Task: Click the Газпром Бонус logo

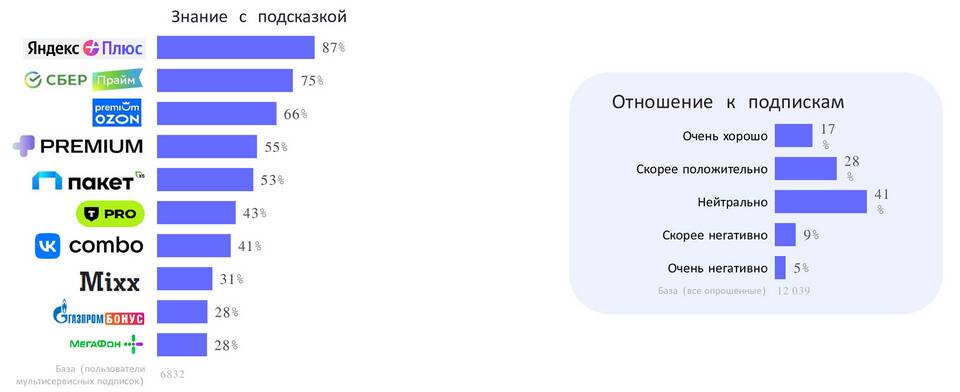Action: tap(99, 312)
